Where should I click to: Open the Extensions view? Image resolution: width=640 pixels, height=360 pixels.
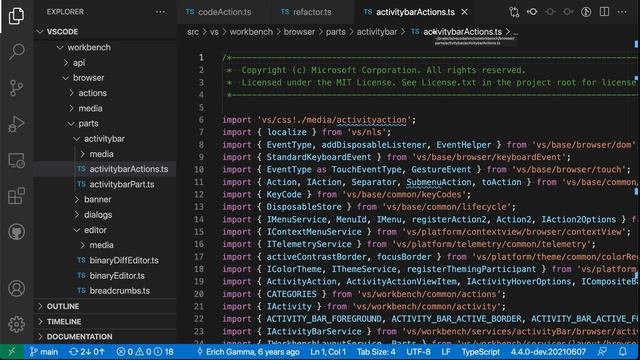tap(16, 196)
